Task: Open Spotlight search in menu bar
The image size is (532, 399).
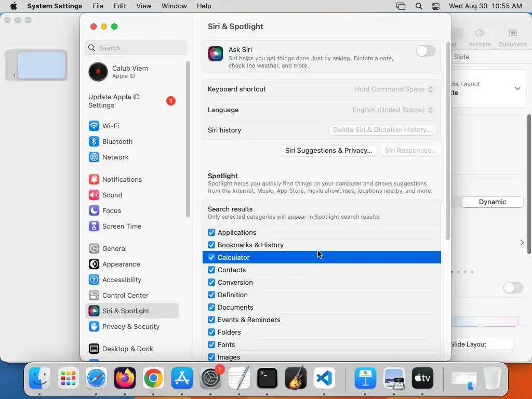Action: point(419,6)
